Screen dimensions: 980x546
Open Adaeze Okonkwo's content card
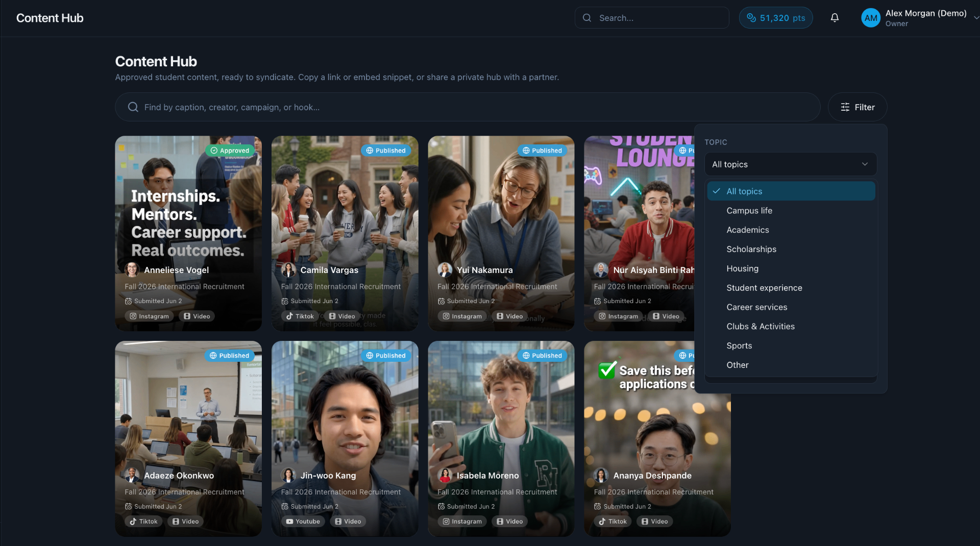(188, 439)
